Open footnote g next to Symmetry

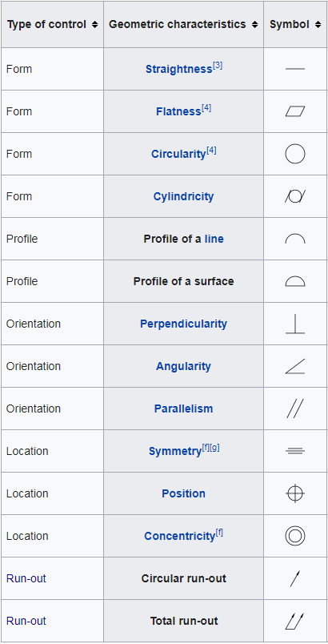tap(215, 448)
